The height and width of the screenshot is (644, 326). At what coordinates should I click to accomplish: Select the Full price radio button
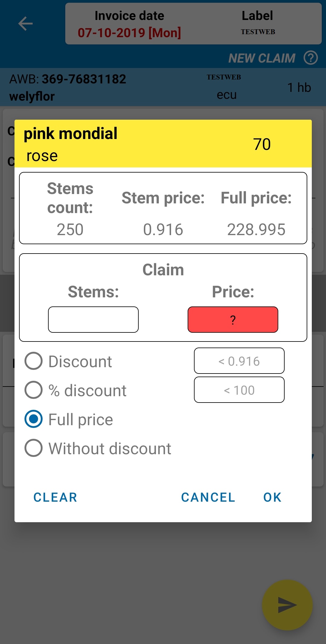[x=34, y=419]
